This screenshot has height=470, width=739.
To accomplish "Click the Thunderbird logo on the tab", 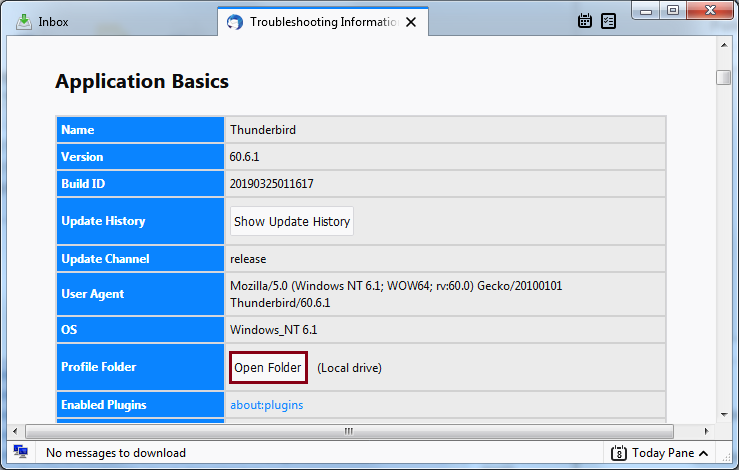I will coord(235,22).
